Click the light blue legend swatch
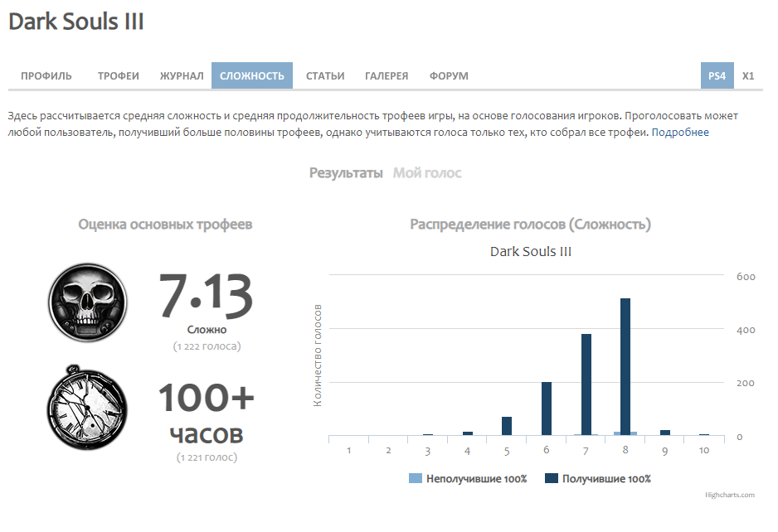778x532 pixels. (x=416, y=479)
